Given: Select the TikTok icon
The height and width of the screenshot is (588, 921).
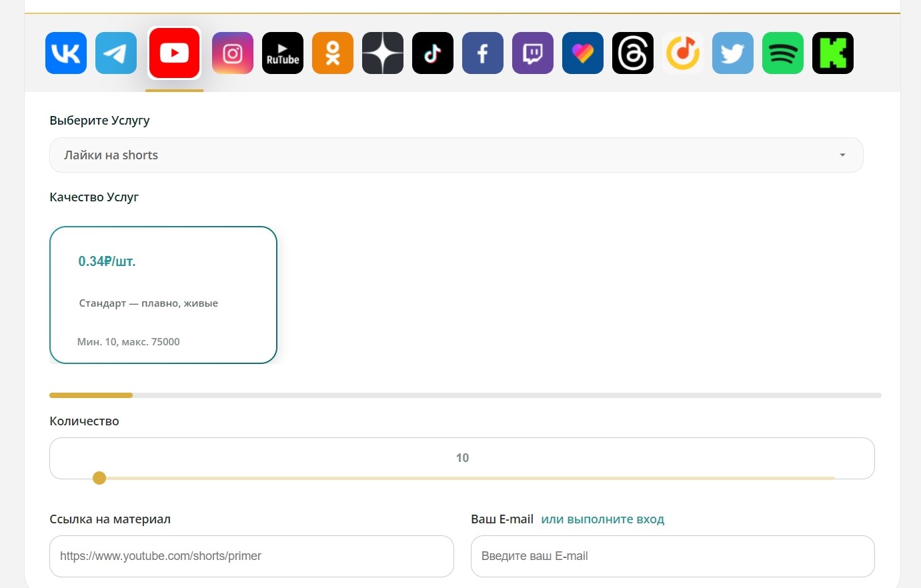Looking at the screenshot, I should [433, 53].
